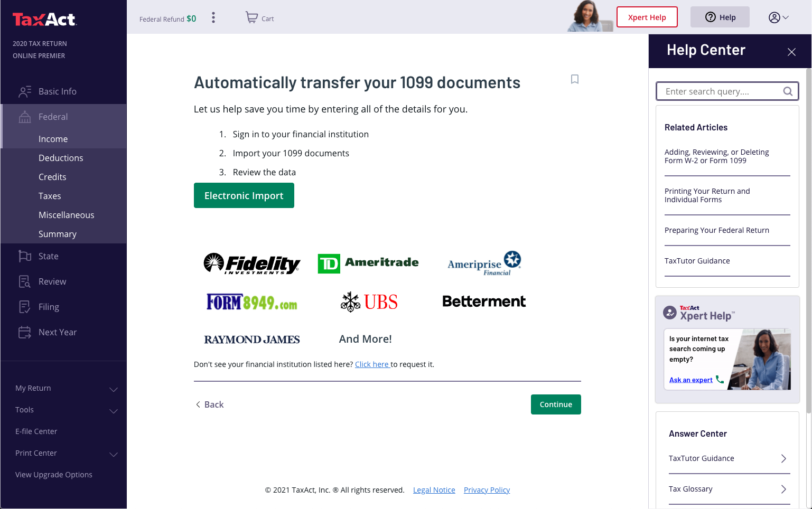Select the TD Ameritrade logo
The image size is (812, 509).
(x=368, y=263)
